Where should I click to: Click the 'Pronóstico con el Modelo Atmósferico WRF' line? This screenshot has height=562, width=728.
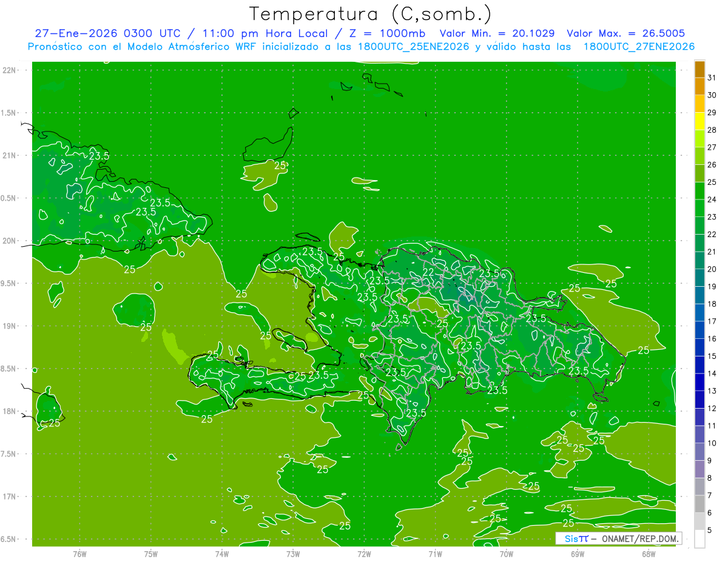coord(143,47)
